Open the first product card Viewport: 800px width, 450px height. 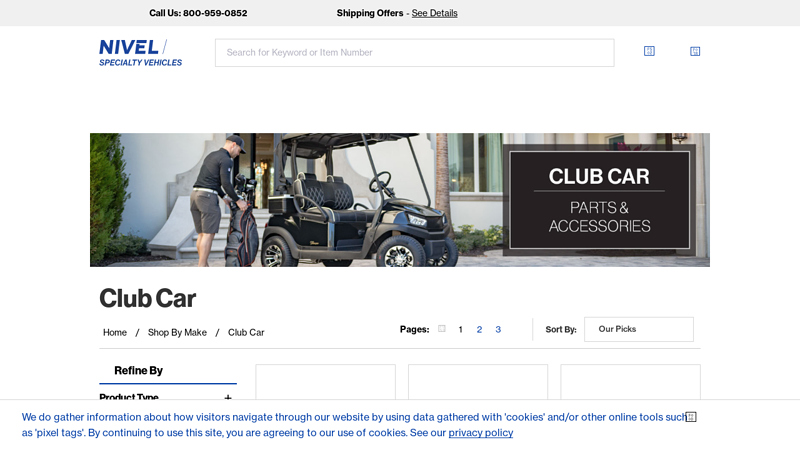click(x=326, y=382)
